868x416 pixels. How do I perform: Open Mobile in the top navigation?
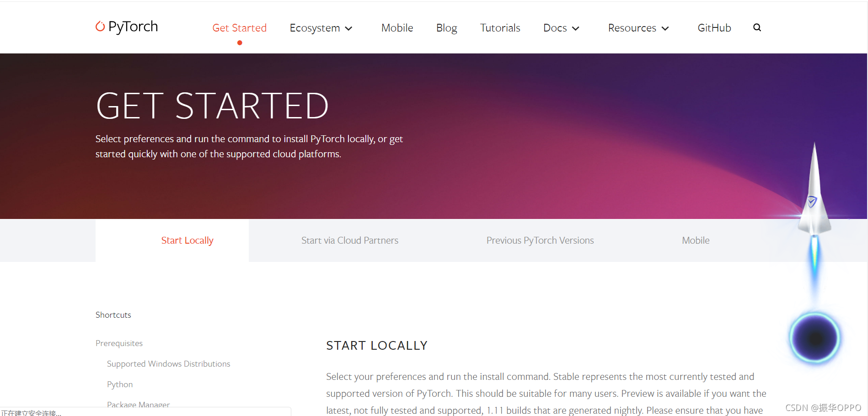point(397,28)
